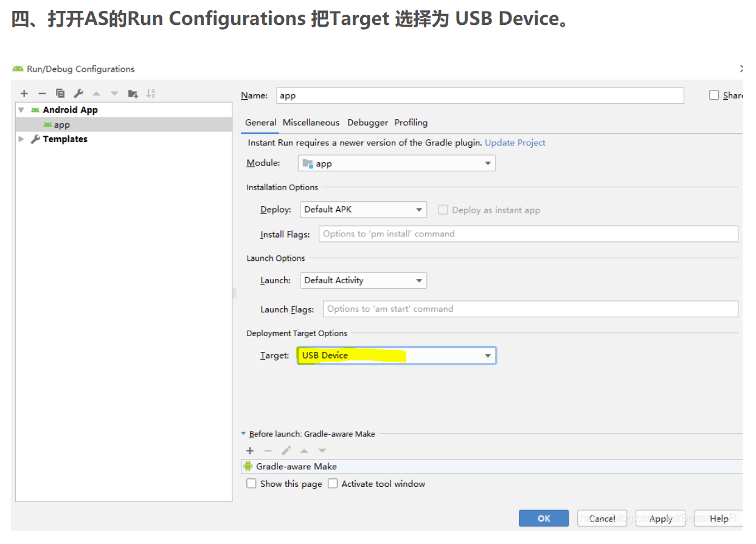Move Before launch task down
756x544 pixels.
click(x=322, y=450)
